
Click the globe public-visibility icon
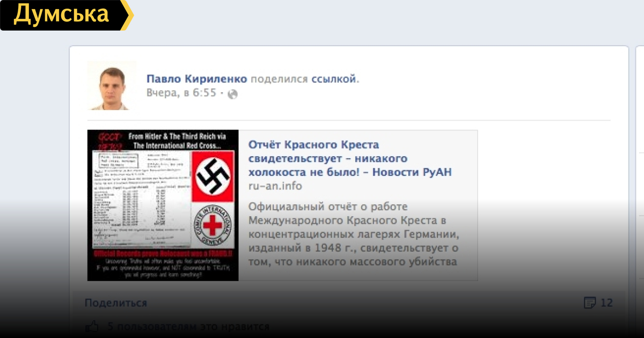coord(232,94)
